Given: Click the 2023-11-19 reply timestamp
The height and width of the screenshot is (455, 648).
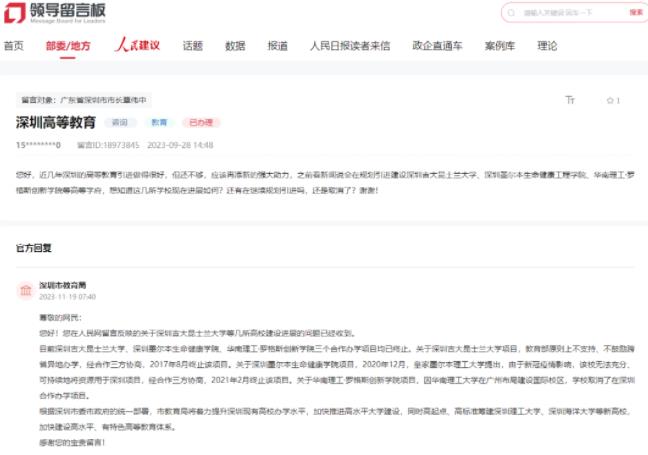Looking at the screenshot, I should (x=67, y=297).
